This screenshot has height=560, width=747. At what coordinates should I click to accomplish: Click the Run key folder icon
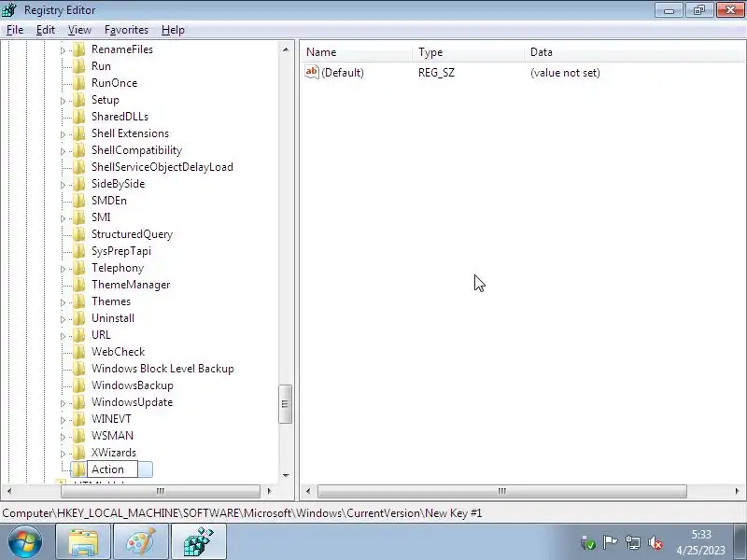[x=78, y=66]
